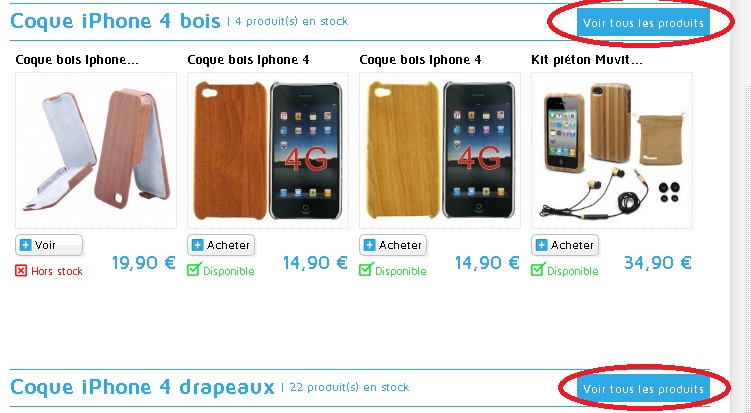The height and width of the screenshot is (413, 751).
Task: Click the green Disponible checkmark under the light wood case
Action: pos(365,270)
